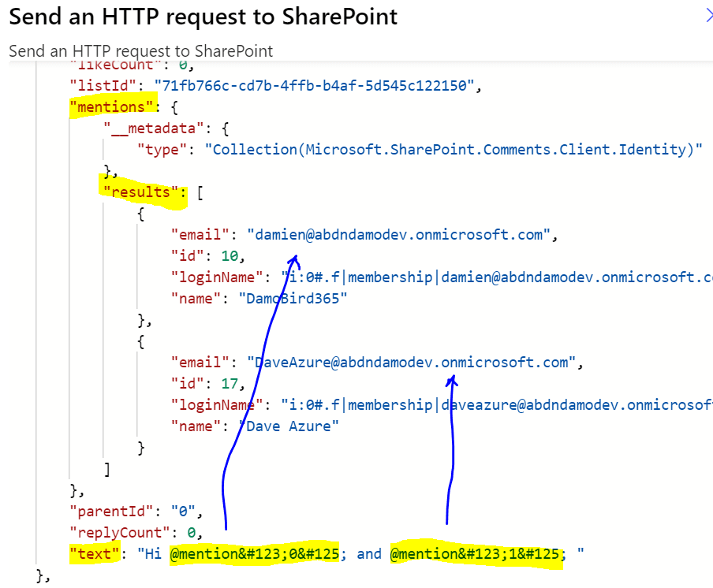
Task: Click the "__metadata" key
Action: [x=154, y=128]
